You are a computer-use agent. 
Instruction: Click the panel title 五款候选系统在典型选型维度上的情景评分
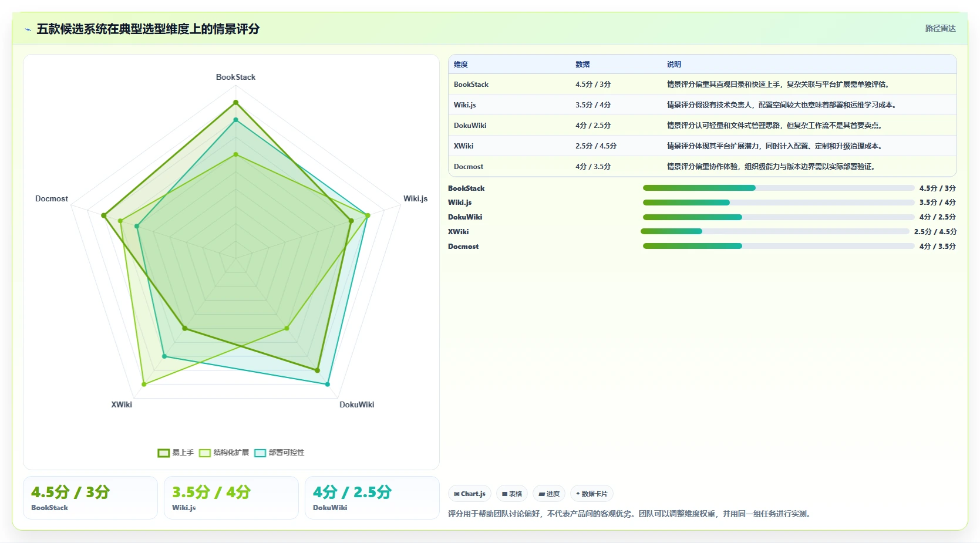coord(148,29)
